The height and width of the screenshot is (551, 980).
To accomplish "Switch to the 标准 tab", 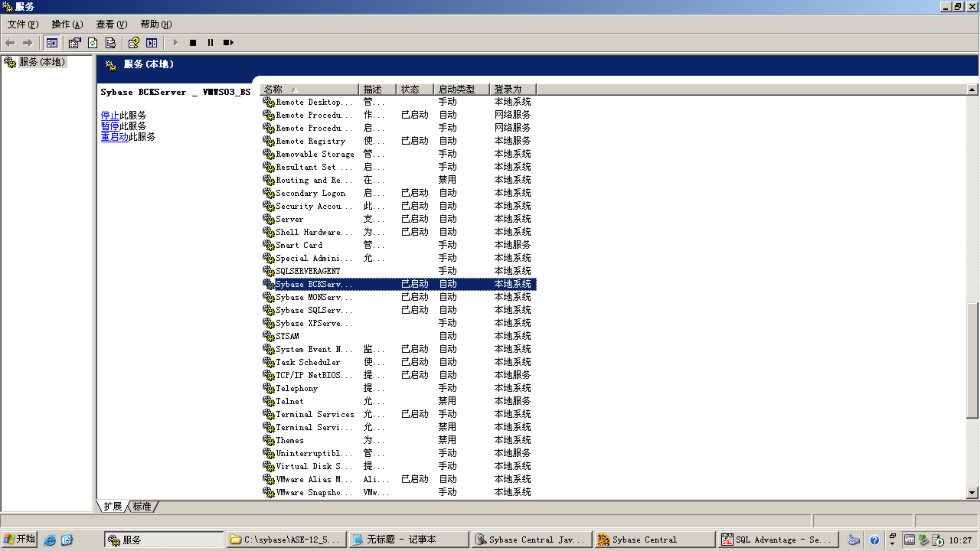I will (142, 506).
